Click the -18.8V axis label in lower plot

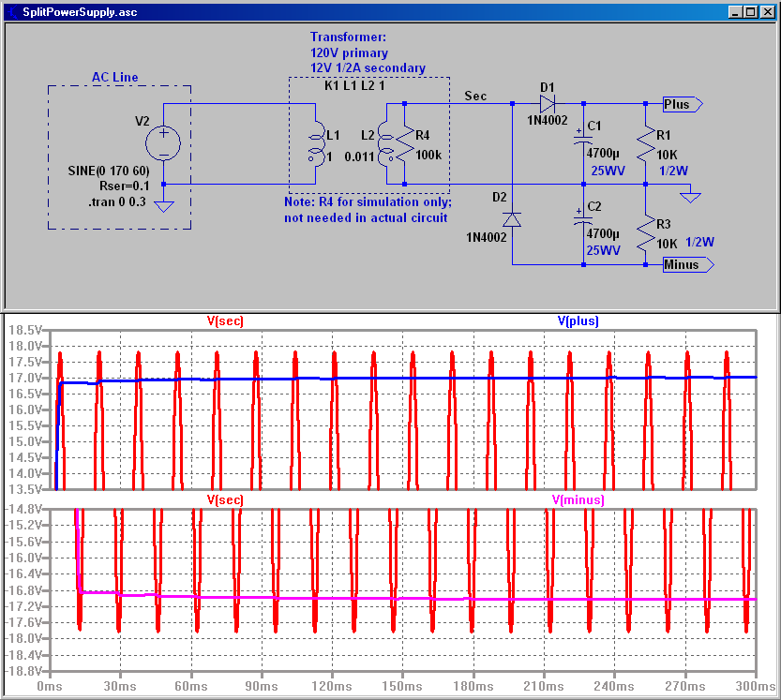23,671
